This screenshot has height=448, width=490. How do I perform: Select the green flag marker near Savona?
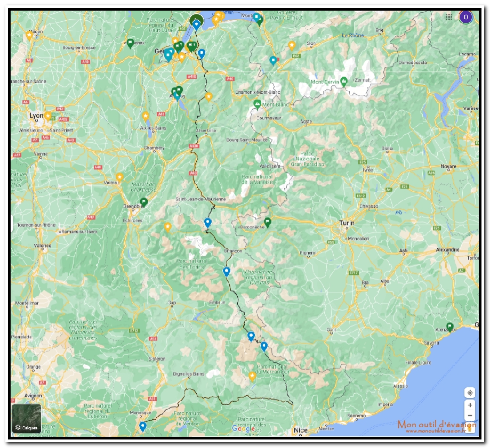pos(450,327)
